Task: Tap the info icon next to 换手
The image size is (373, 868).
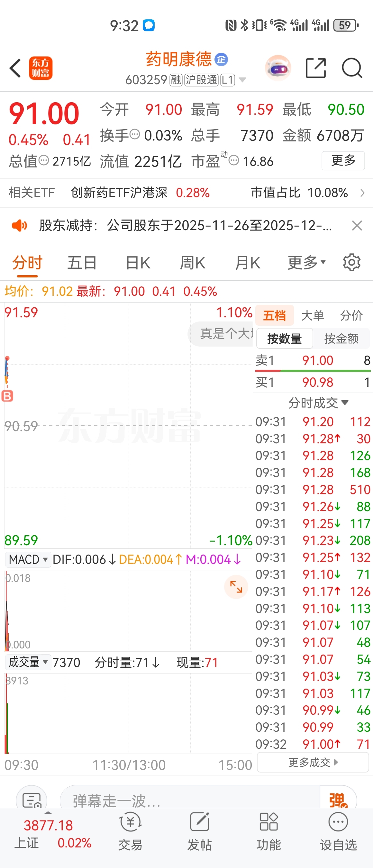Action: pos(135,134)
